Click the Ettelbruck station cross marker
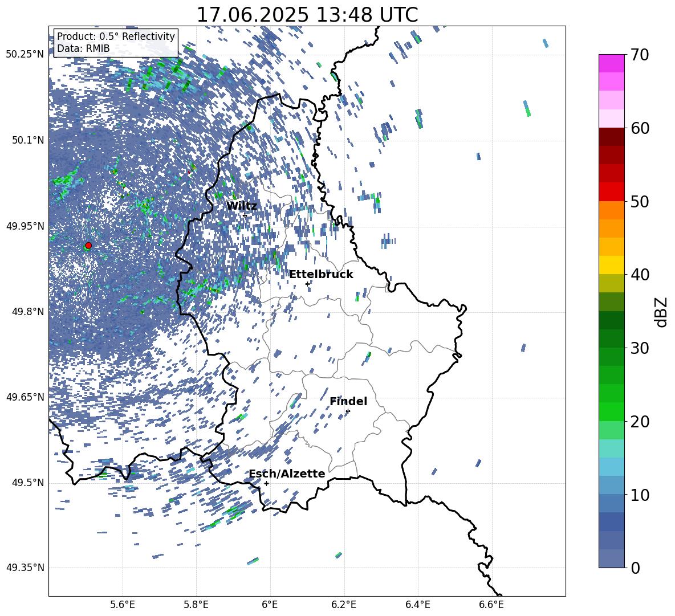The width and height of the screenshot is (675, 616). pos(307,284)
